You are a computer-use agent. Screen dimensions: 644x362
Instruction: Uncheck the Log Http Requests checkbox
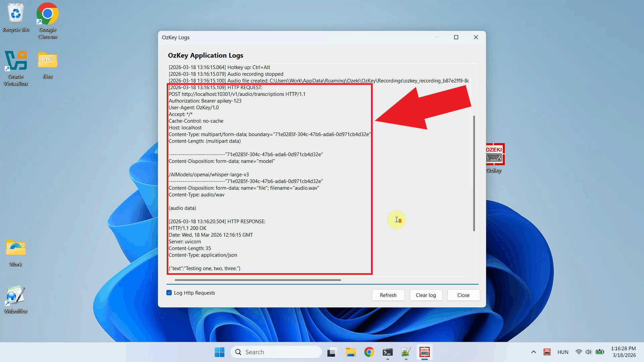[x=169, y=293]
